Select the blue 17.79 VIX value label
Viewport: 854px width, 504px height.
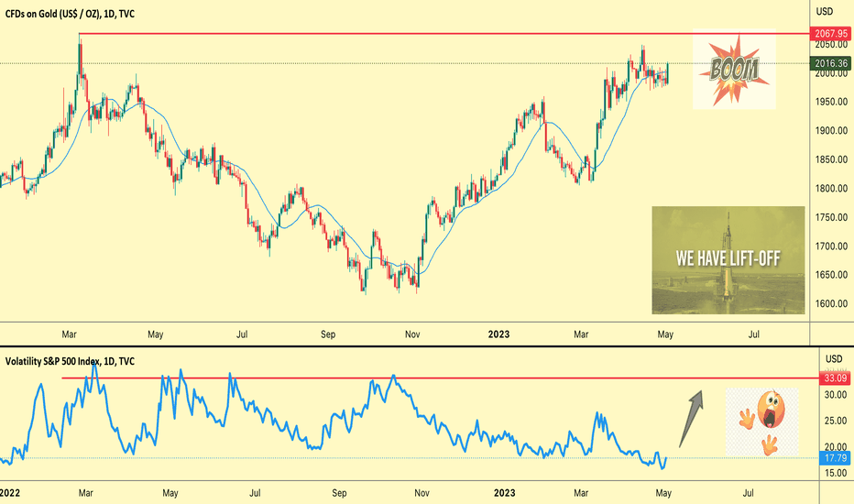[835, 458]
